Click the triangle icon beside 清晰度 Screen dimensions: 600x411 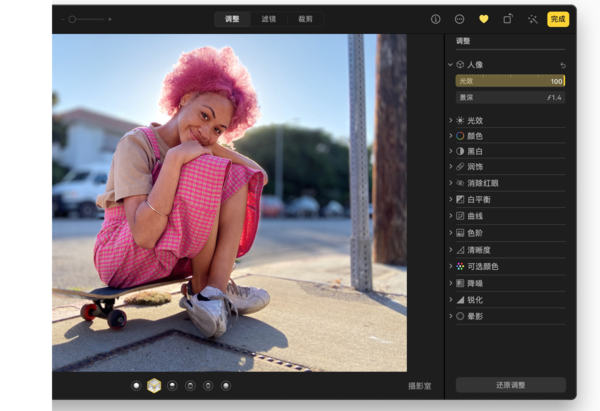click(x=460, y=250)
